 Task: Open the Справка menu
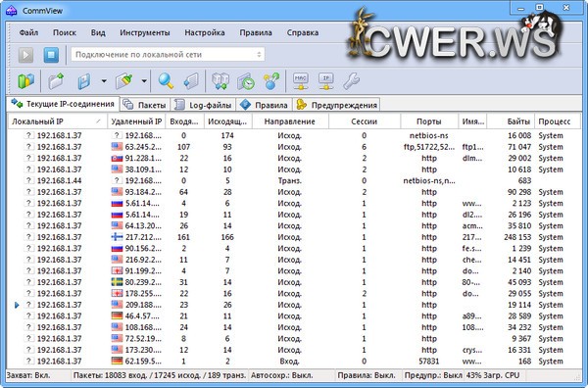click(303, 32)
